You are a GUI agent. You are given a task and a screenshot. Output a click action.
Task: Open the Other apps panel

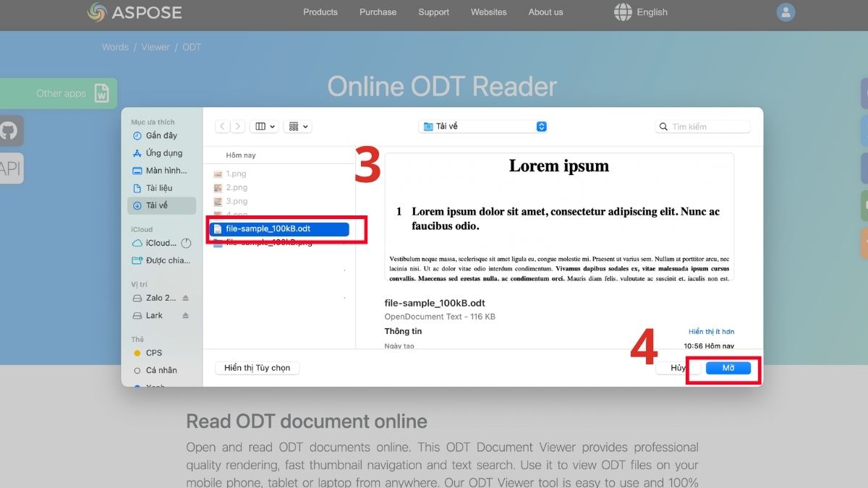tap(58, 93)
